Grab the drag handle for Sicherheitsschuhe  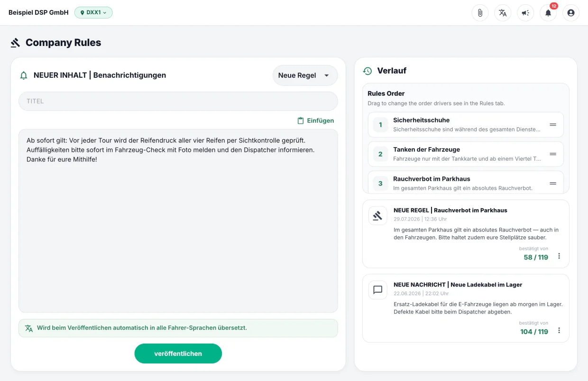pos(553,124)
